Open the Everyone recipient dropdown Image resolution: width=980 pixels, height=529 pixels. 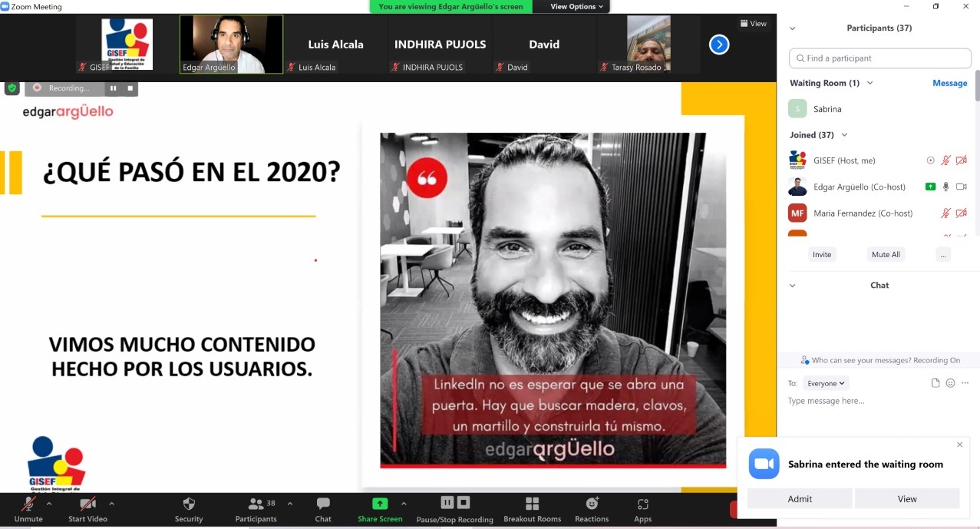826,383
